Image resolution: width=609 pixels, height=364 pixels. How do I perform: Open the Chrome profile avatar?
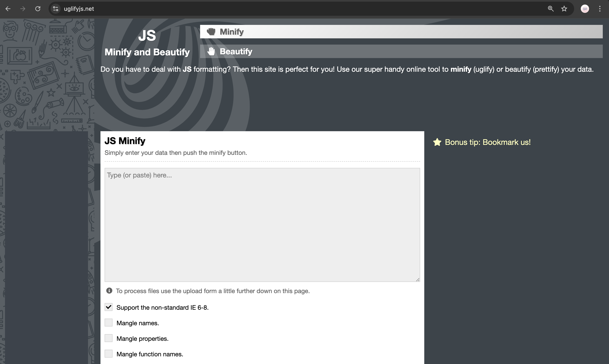tap(585, 9)
